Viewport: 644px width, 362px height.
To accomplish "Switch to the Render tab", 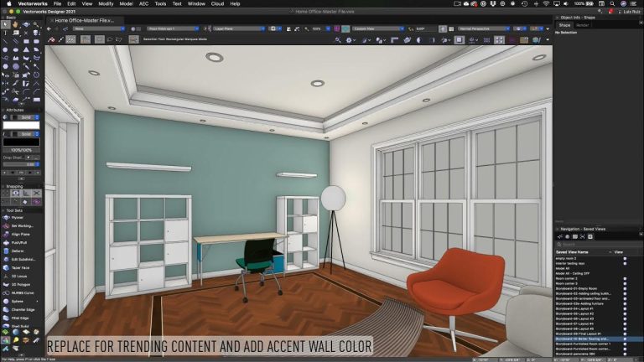I will [583, 25].
